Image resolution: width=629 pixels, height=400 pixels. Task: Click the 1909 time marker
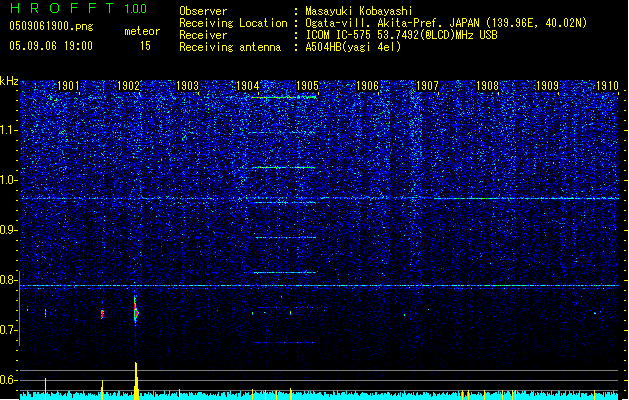click(x=547, y=86)
